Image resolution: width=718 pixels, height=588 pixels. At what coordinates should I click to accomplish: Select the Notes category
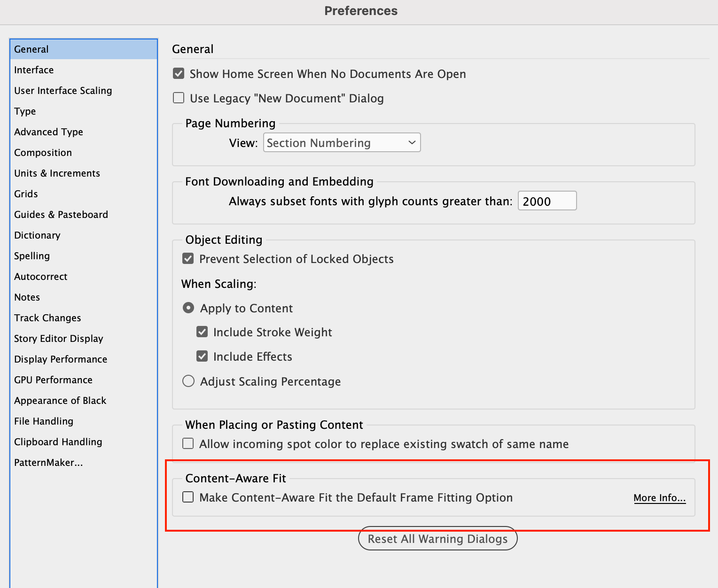pyautogui.click(x=84, y=297)
